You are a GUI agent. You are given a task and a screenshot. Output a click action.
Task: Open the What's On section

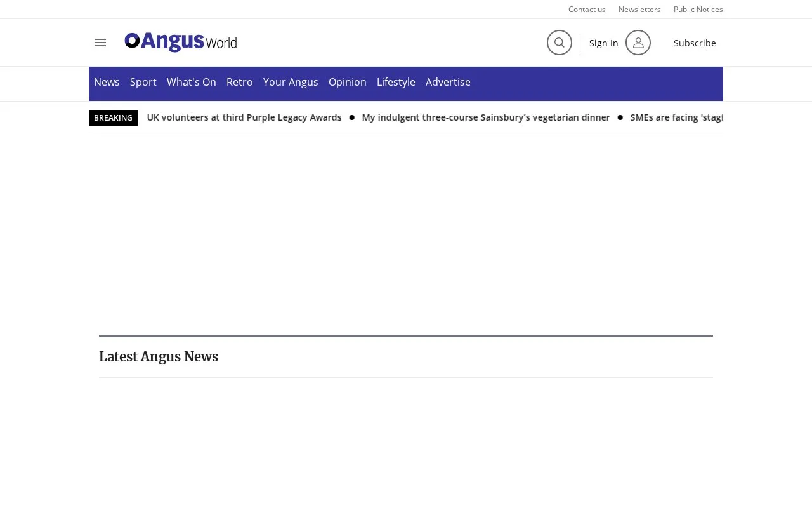coord(192,82)
